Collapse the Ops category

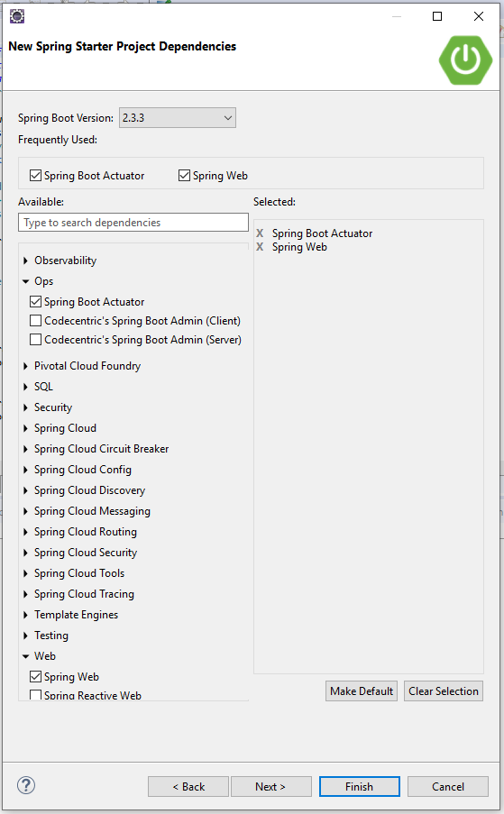[25, 281]
